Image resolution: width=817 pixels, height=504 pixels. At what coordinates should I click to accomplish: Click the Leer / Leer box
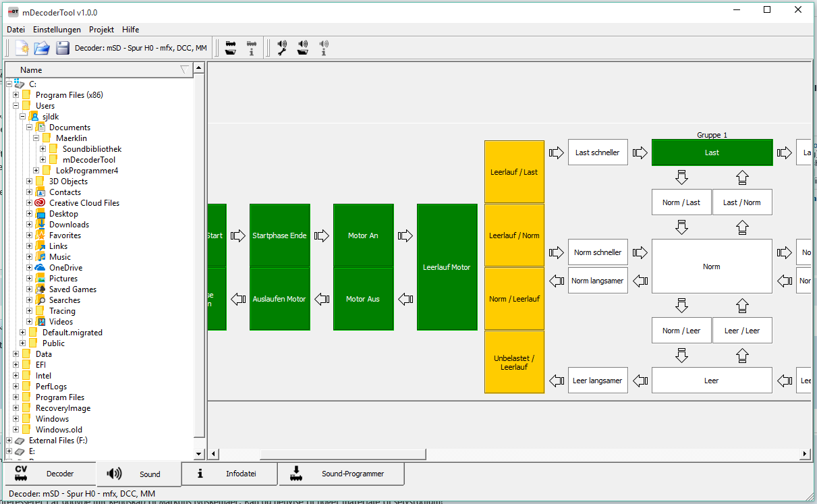coord(742,331)
